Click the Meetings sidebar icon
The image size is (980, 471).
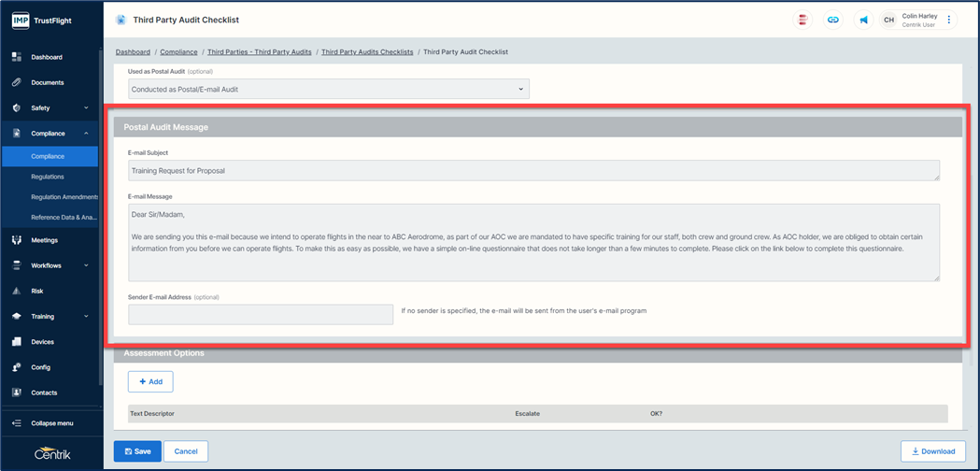[17, 240]
